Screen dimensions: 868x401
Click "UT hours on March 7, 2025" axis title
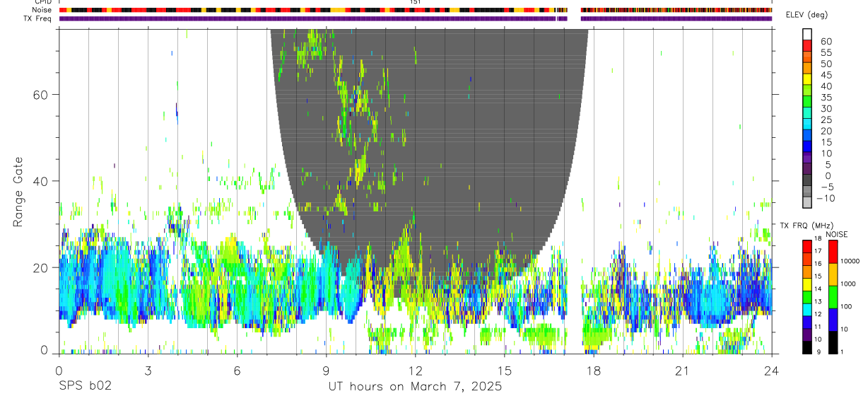tap(415, 387)
